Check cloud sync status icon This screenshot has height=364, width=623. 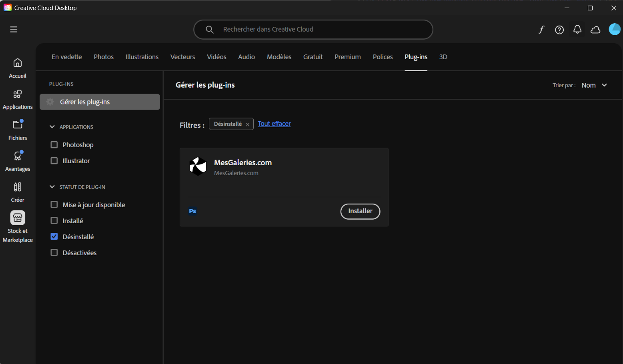coord(595,30)
